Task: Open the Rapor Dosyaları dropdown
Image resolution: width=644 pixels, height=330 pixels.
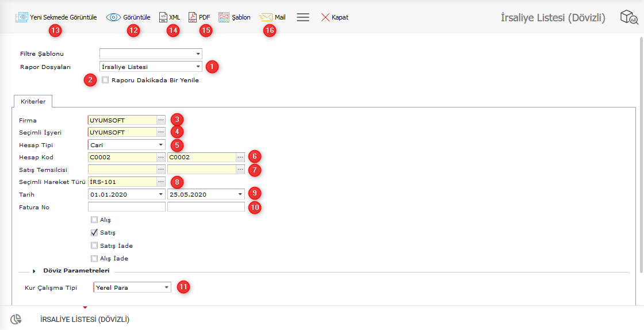Action: click(197, 67)
